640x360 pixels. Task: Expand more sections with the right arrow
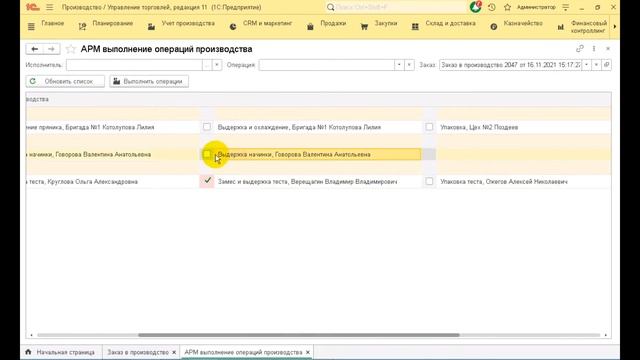point(615,27)
